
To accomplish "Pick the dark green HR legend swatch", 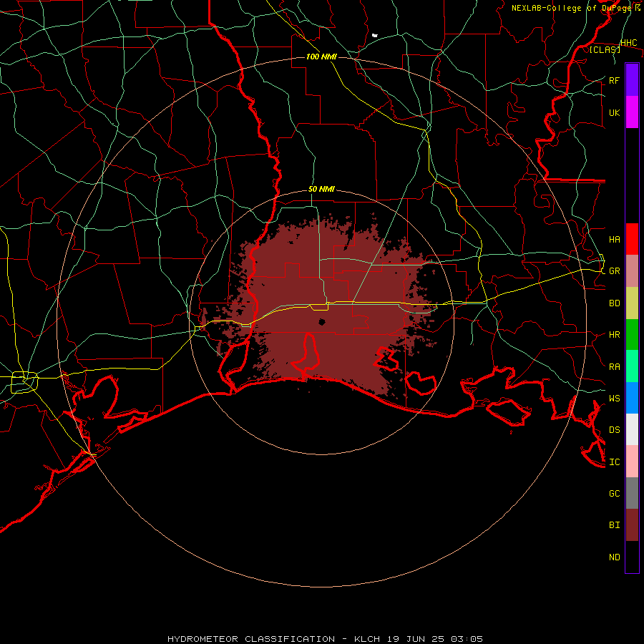I will click(x=632, y=334).
